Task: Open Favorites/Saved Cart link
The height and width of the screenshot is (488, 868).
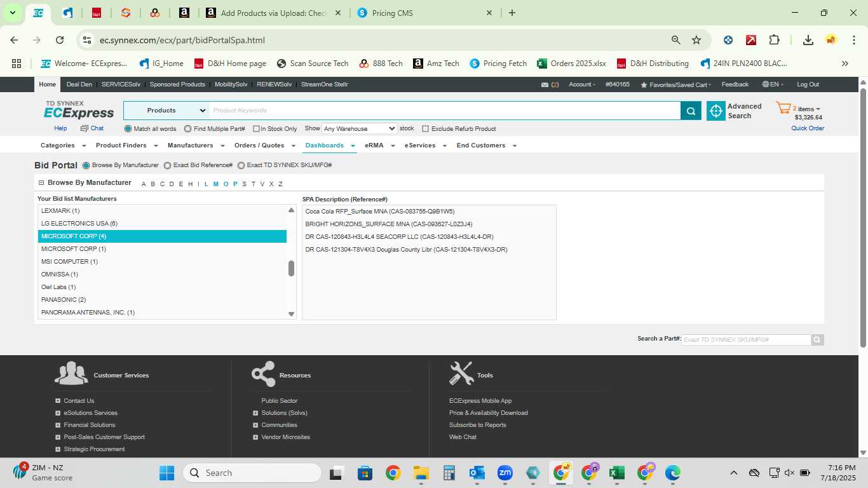Action: (675, 85)
